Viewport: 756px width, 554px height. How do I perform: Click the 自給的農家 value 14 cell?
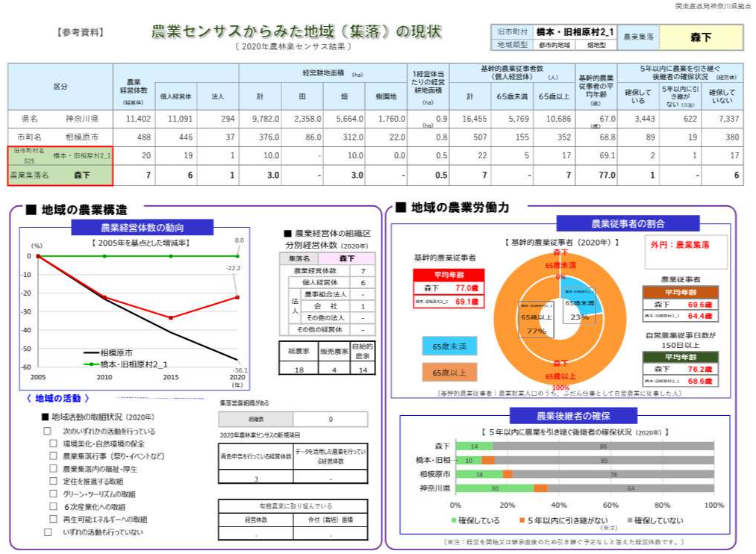(363, 370)
